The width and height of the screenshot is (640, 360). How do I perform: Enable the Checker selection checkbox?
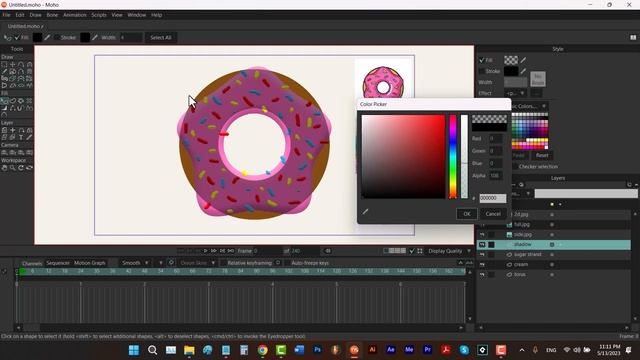click(514, 167)
